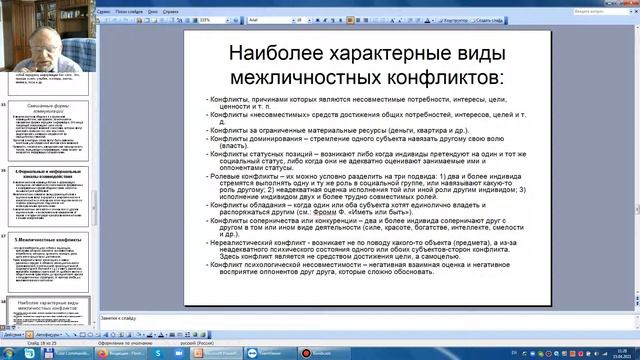Center align the text
Screen dimensions: 640x360
tap(358, 20)
